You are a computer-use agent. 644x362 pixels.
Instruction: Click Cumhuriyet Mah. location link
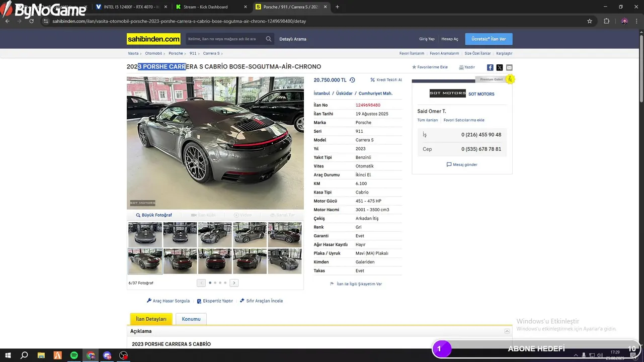pos(375,94)
